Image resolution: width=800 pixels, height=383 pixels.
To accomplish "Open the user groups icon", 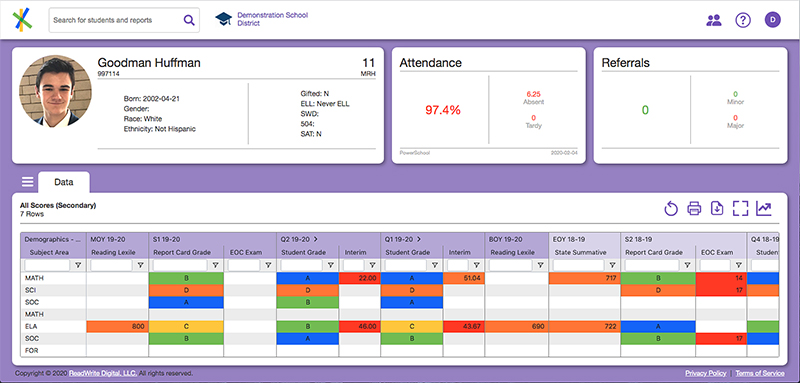I will [714, 20].
